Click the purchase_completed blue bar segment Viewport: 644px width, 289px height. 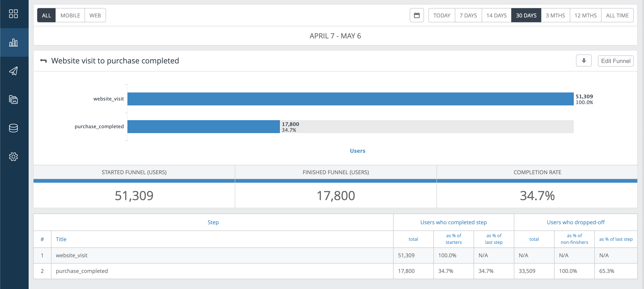click(x=203, y=127)
